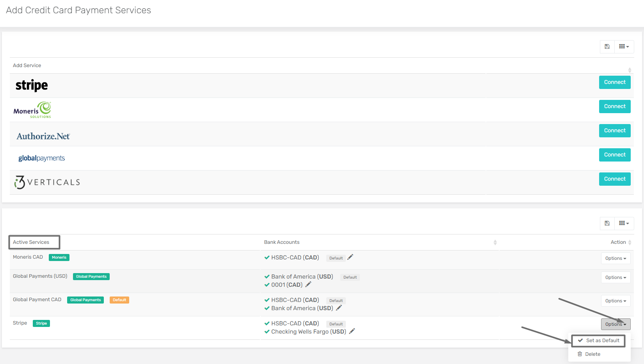Click Stripe service name in active list
The image size is (644, 364).
[20, 323]
